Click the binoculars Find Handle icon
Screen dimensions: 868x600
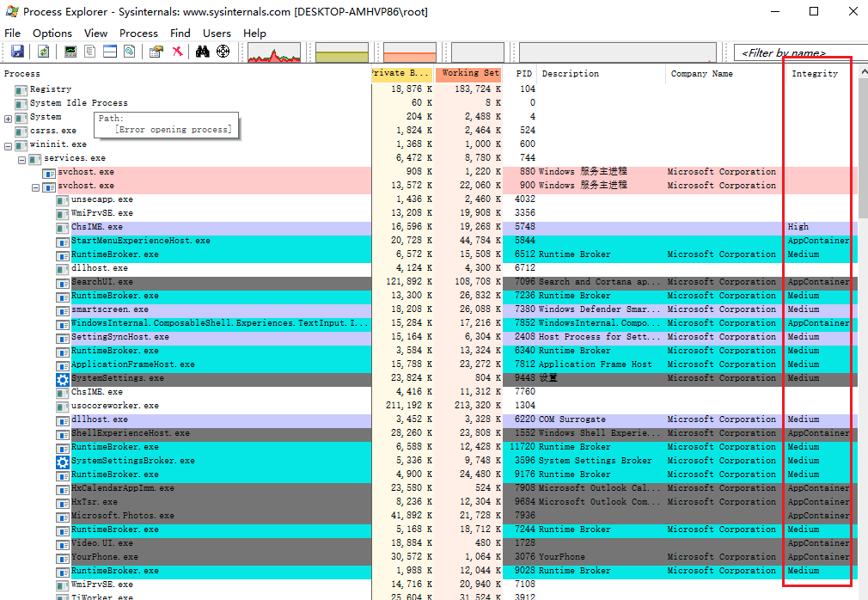point(203,52)
